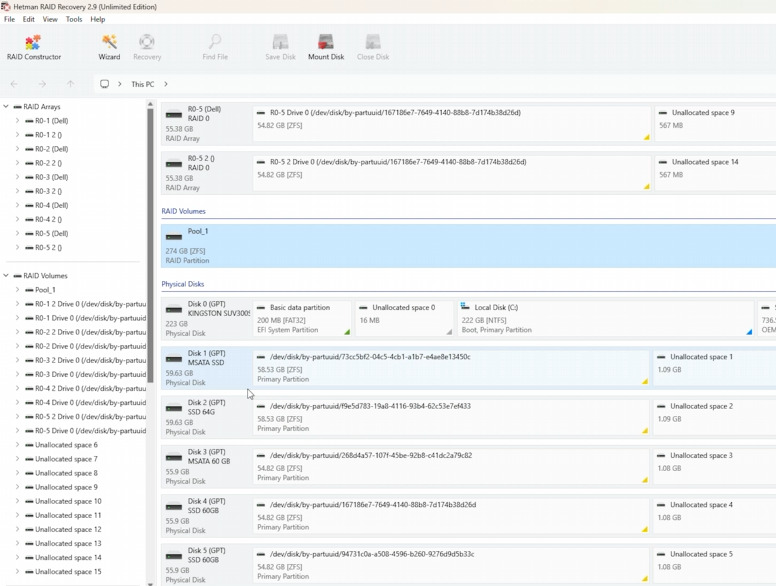Screen dimensions: 776x586
Task: Select R0-3 2 Drive 0 tree item
Action: pos(91,360)
